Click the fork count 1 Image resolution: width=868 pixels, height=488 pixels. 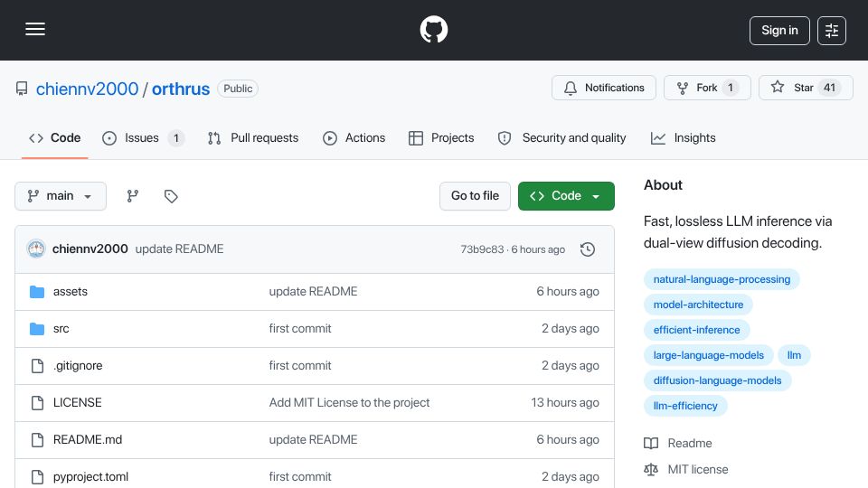731,88
